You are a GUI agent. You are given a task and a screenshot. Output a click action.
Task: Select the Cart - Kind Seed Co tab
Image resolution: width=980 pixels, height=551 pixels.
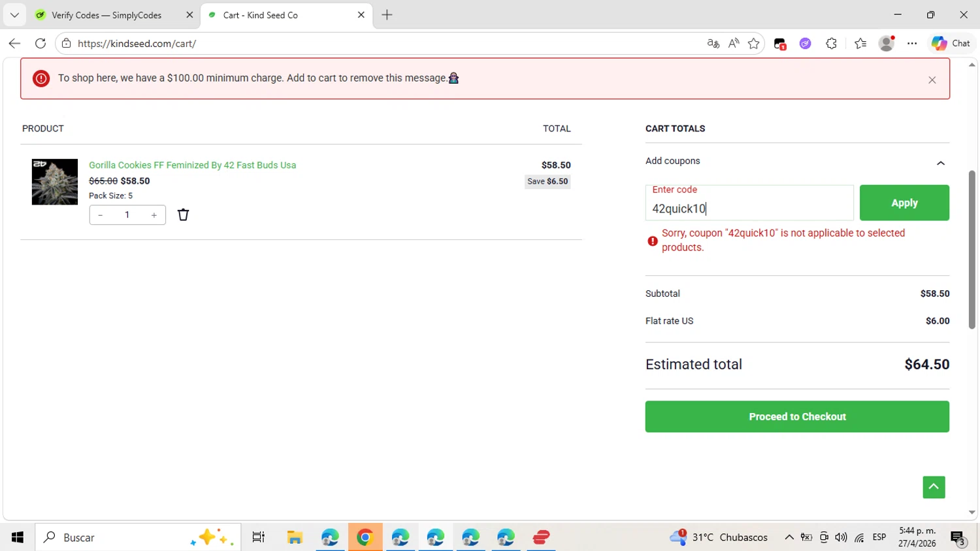pos(287,15)
